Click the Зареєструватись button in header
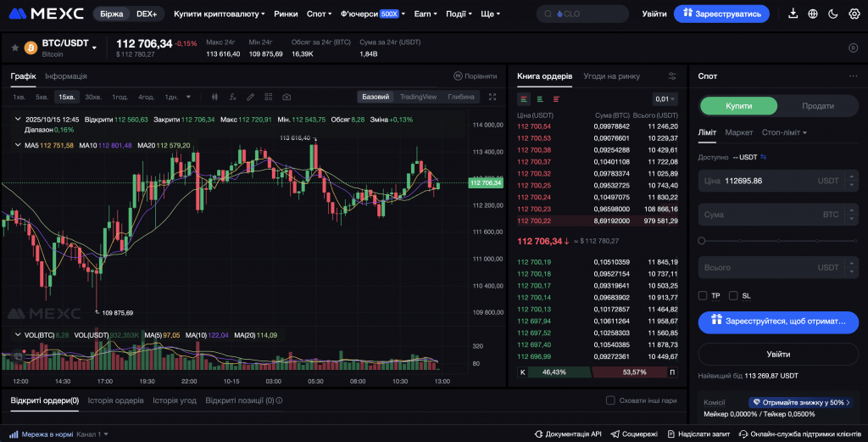The image size is (868, 442). point(721,14)
